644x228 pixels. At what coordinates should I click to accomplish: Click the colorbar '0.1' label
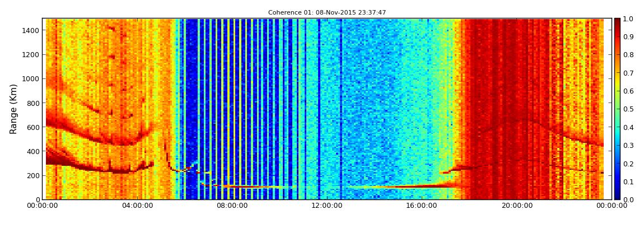628,182
